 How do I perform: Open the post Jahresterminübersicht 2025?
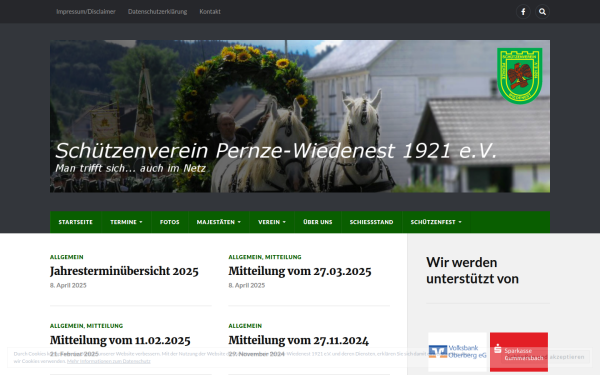124,271
